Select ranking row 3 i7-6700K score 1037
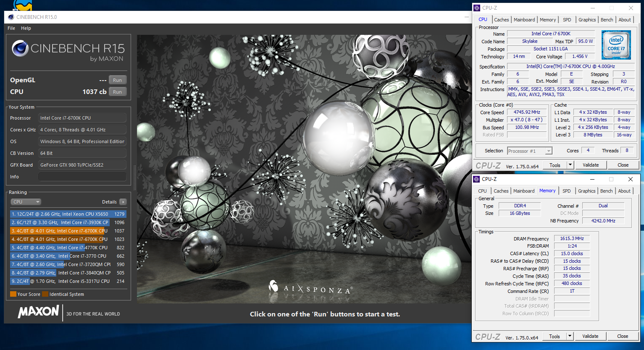The height and width of the screenshot is (350, 644). click(68, 231)
